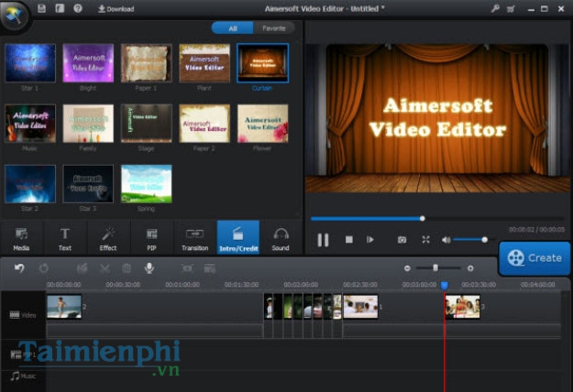
Task: Redo the action in timeline toolbar
Action: point(44,268)
